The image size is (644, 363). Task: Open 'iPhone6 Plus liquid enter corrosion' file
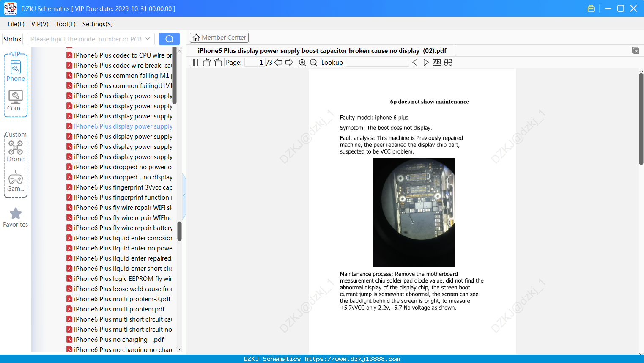click(119, 238)
